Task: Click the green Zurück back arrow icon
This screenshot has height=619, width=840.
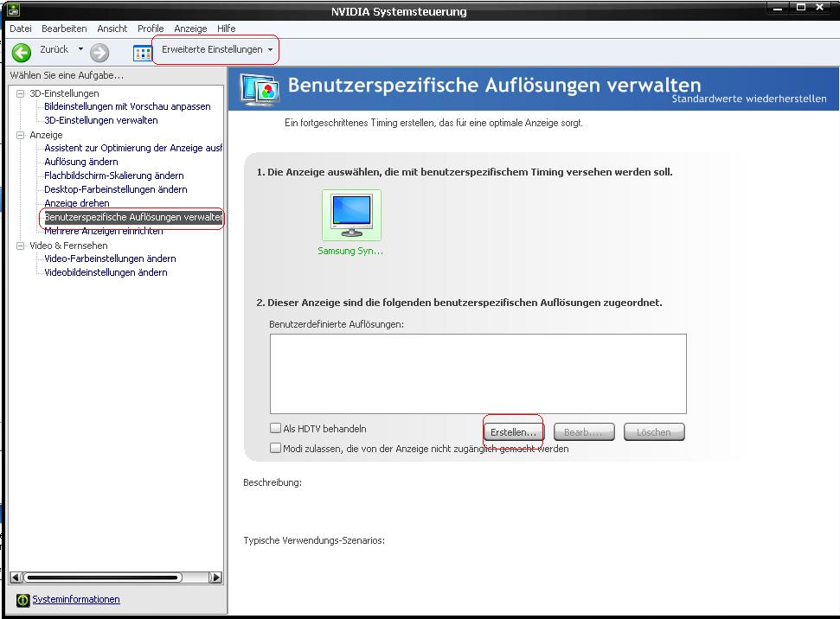Action: coord(22,53)
